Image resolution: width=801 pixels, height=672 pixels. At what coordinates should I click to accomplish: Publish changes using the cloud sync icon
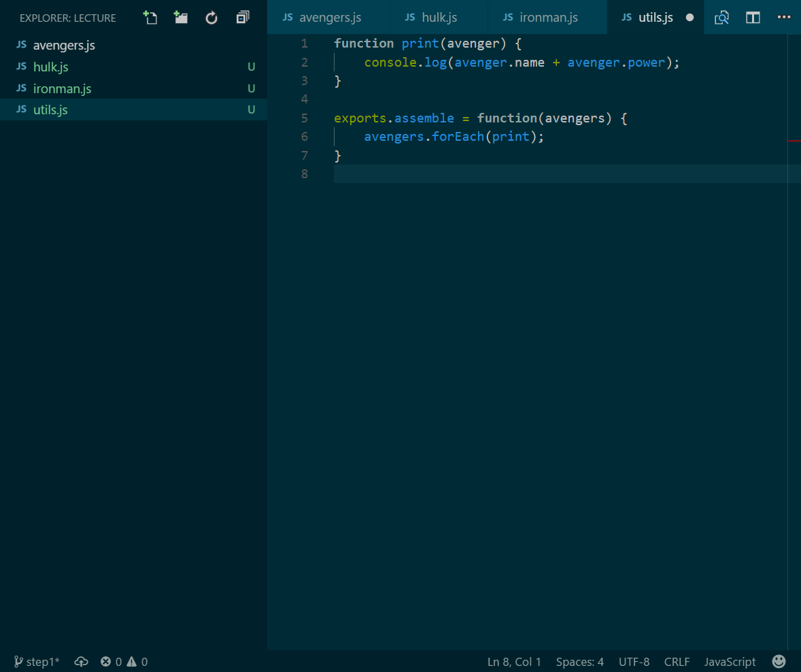point(81,662)
